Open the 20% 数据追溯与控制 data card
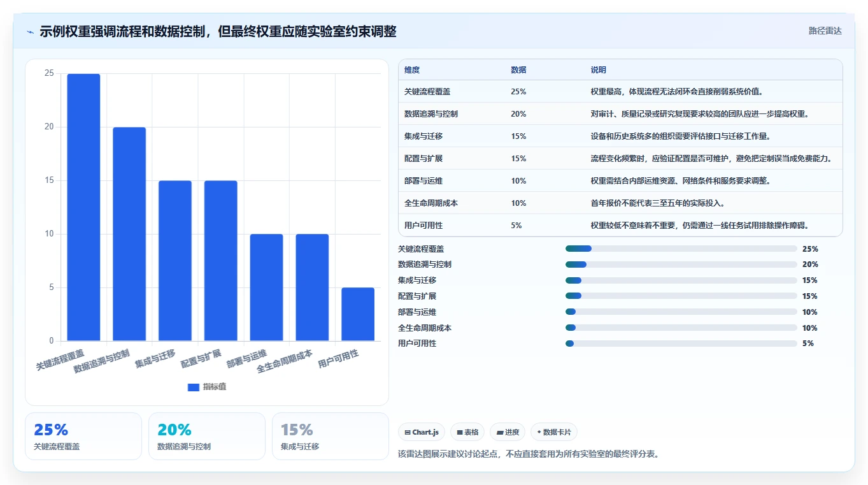The width and height of the screenshot is (868, 485). [x=207, y=436]
